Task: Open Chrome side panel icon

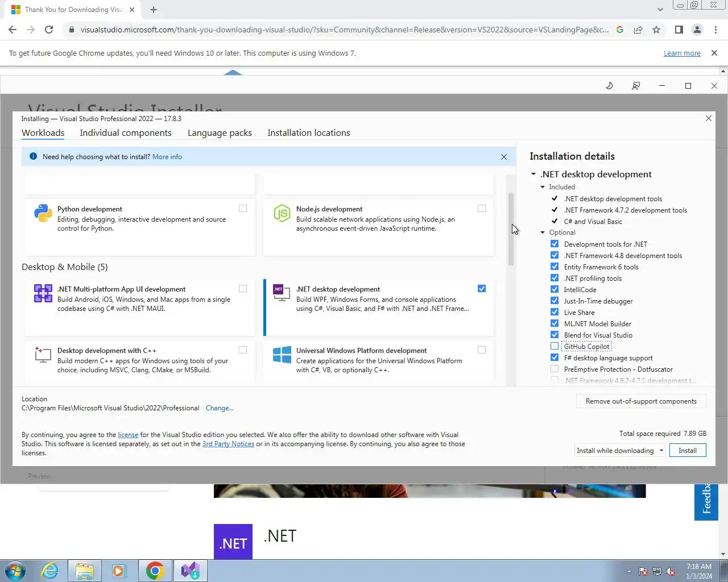Action: [679, 30]
